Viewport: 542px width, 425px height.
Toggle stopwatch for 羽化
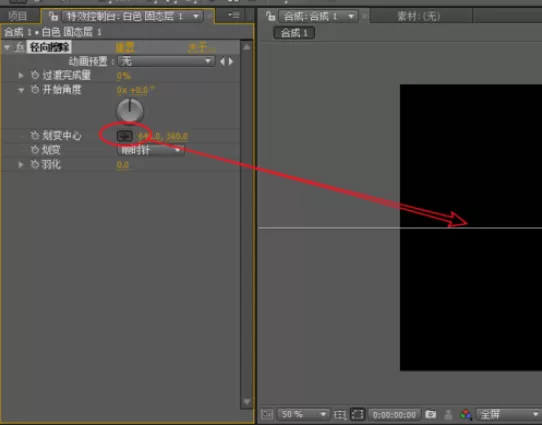coord(35,164)
